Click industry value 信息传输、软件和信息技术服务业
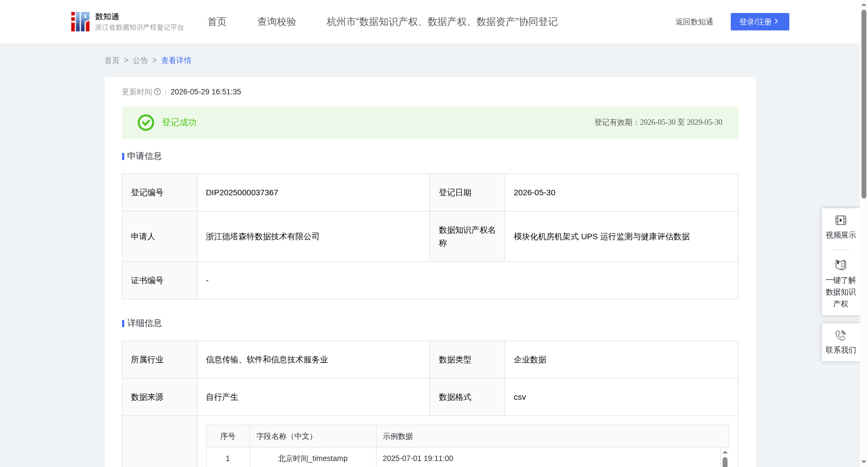This screenshot has height=467, width=868. click(x=267, y=360)
